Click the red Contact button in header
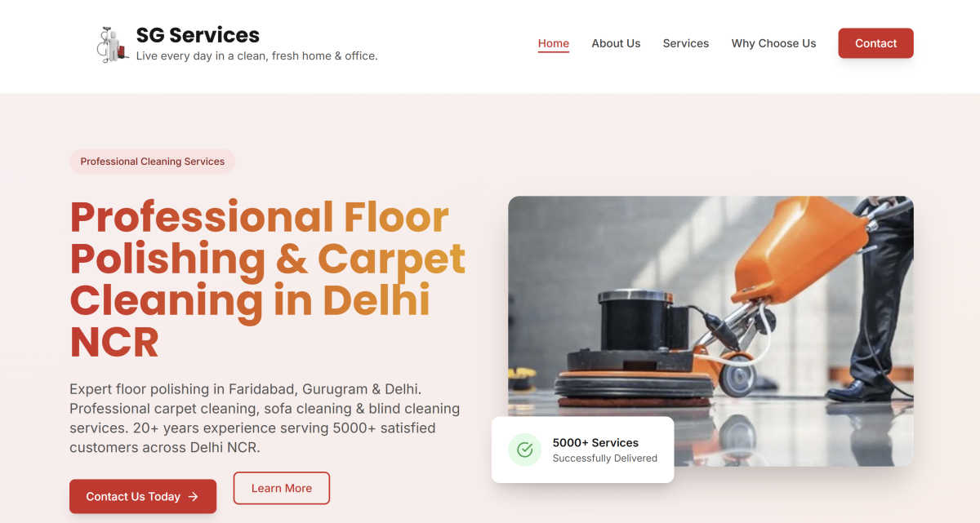 (x=875, y=43)
